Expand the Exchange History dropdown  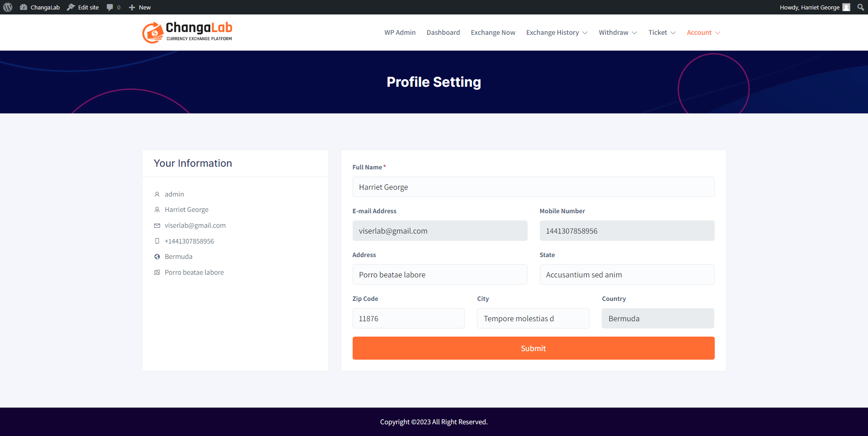(557, 33)
